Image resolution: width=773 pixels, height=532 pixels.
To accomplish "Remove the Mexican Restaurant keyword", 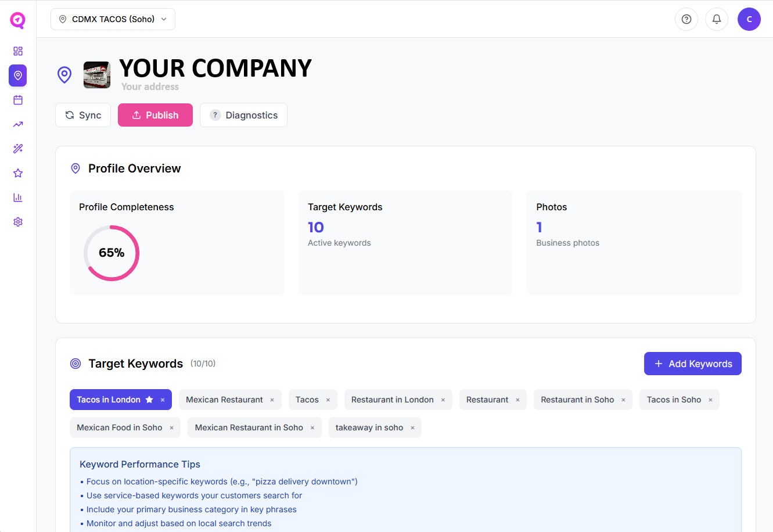I will (272, 399).
